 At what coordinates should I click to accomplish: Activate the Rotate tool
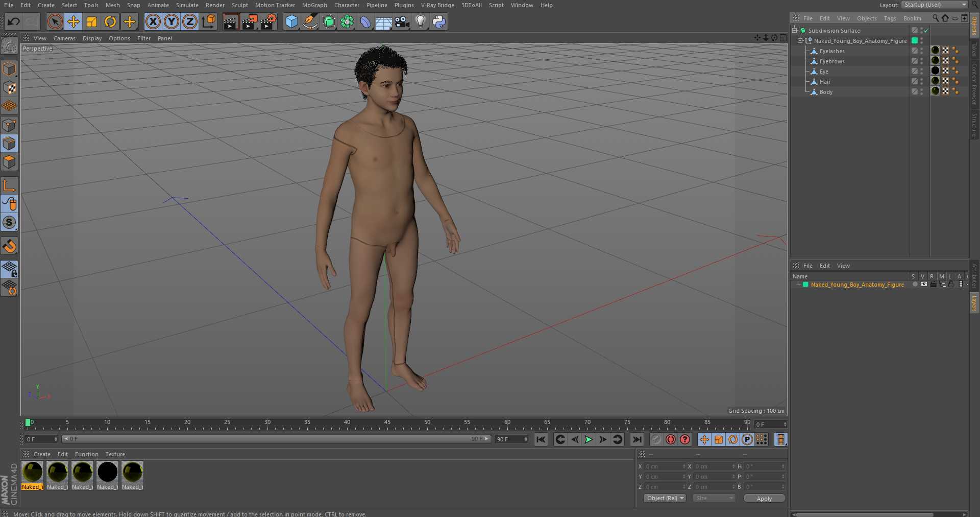[110, 21]
